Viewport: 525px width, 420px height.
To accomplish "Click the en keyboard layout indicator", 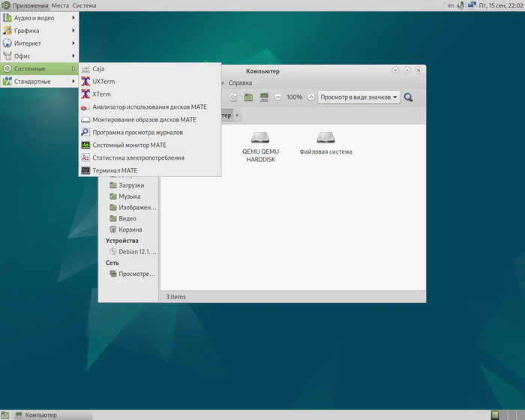I will click(x=451, y=5).
